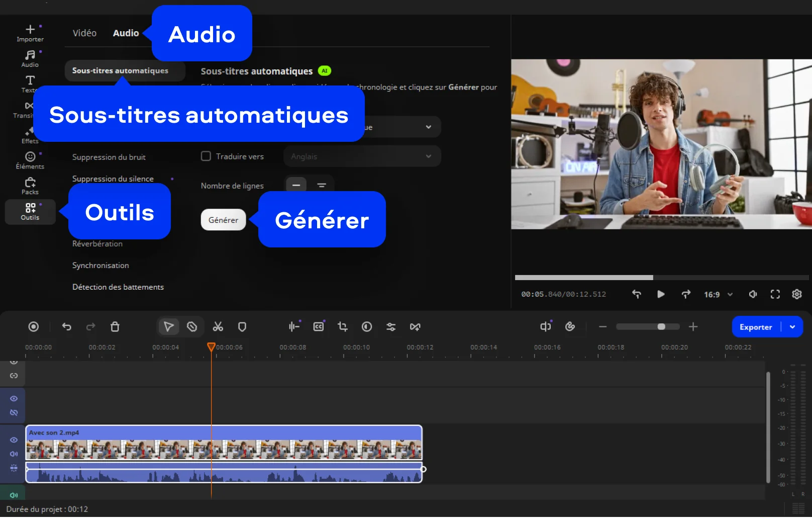
Task: Click the Générer button
Action: 224,220
